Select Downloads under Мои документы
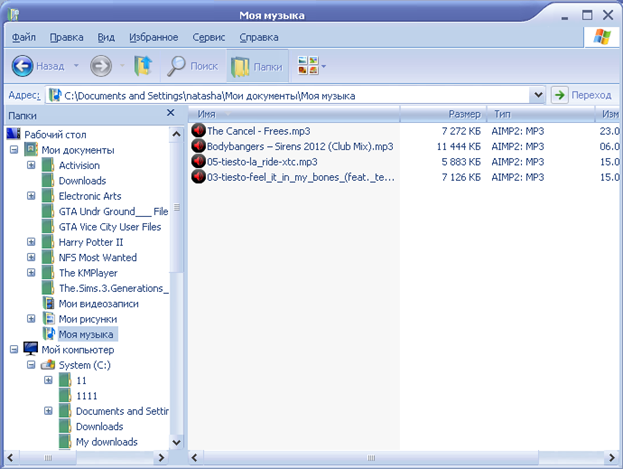 pos(82,181)
